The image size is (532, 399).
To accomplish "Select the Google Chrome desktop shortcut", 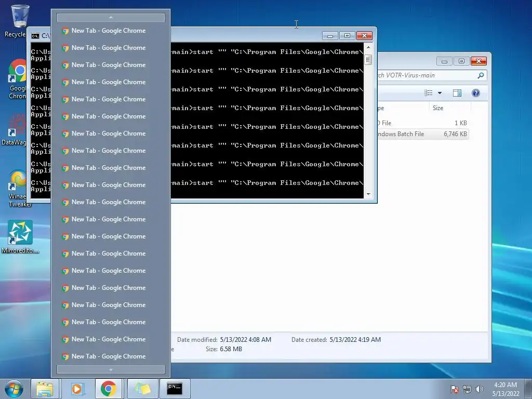I will (17, 79).
